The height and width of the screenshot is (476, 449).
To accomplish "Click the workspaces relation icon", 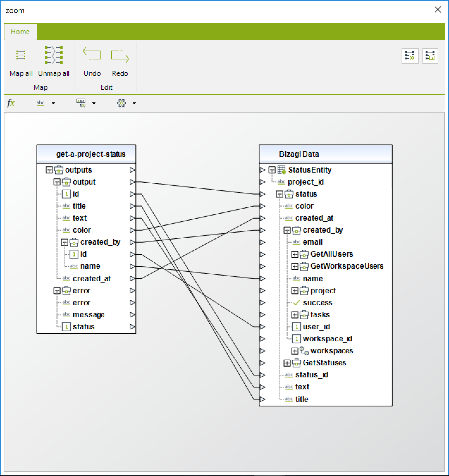I will pyautogui.click(x=304, y=351).
